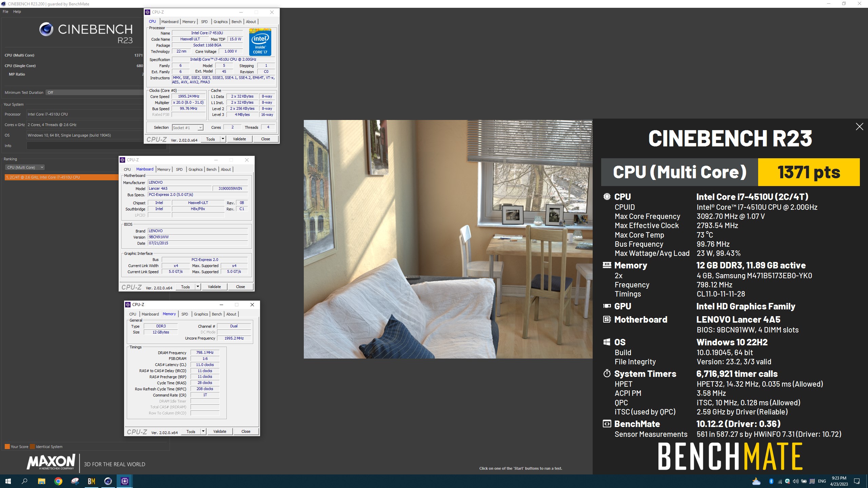Open About tab in bottom CPU-Z window
Screen dimensions: 868x488
click(x=231, y=314)
